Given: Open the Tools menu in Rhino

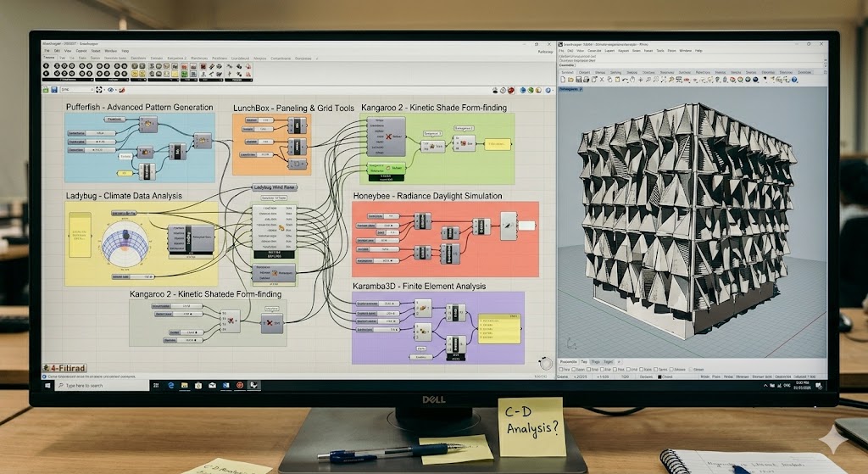Looking at the screenshot, I should 659,50.
